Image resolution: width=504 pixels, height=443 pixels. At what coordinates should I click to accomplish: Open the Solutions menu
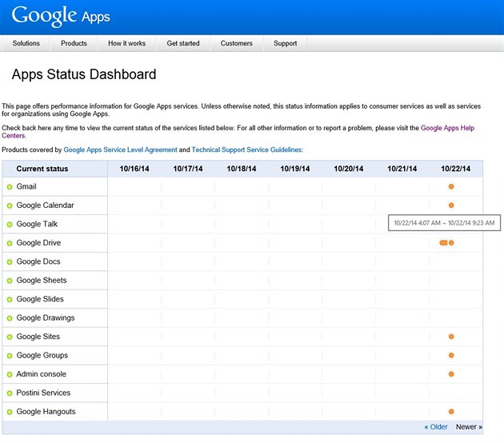tap(26, 43)
